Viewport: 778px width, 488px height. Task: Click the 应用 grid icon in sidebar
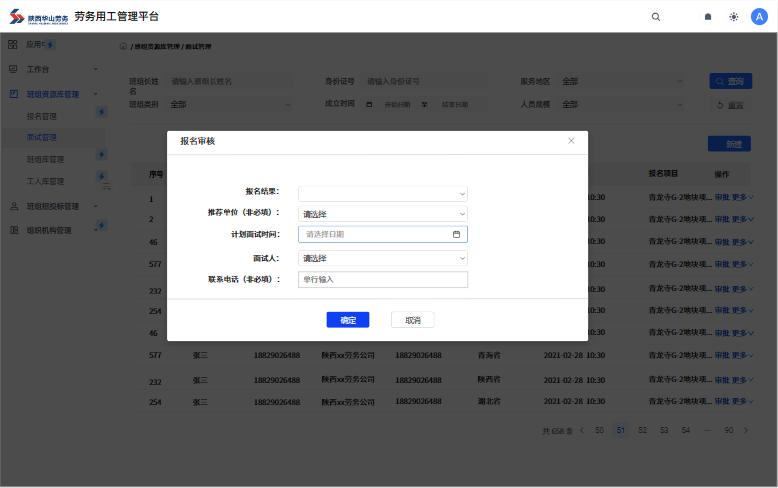coord(13,44)
